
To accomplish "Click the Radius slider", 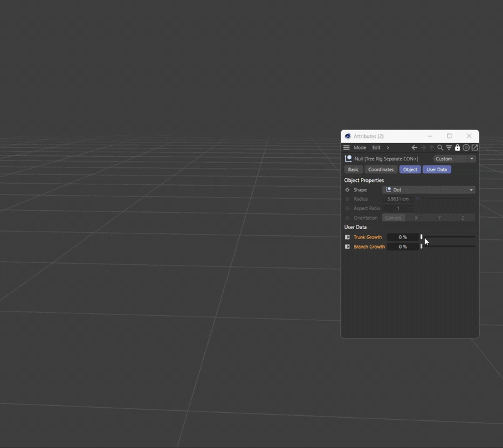I will 446,199.
